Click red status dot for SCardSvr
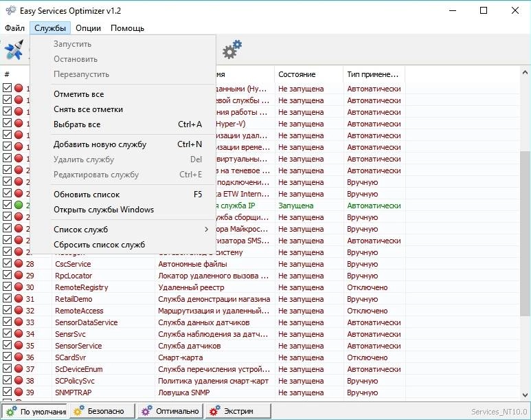Viewport: 531px width, 420px height. [x=19, y=357]
